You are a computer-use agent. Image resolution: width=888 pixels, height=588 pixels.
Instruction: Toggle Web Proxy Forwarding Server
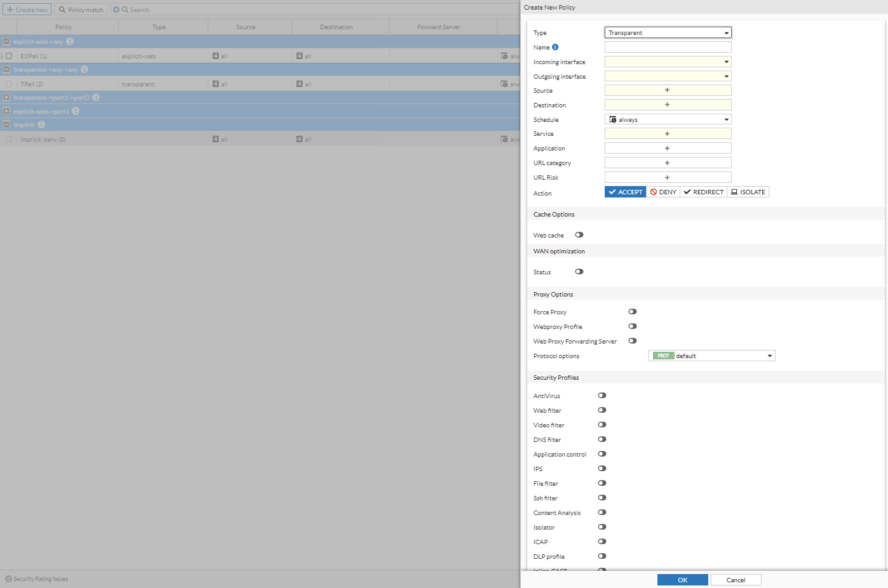633,341
